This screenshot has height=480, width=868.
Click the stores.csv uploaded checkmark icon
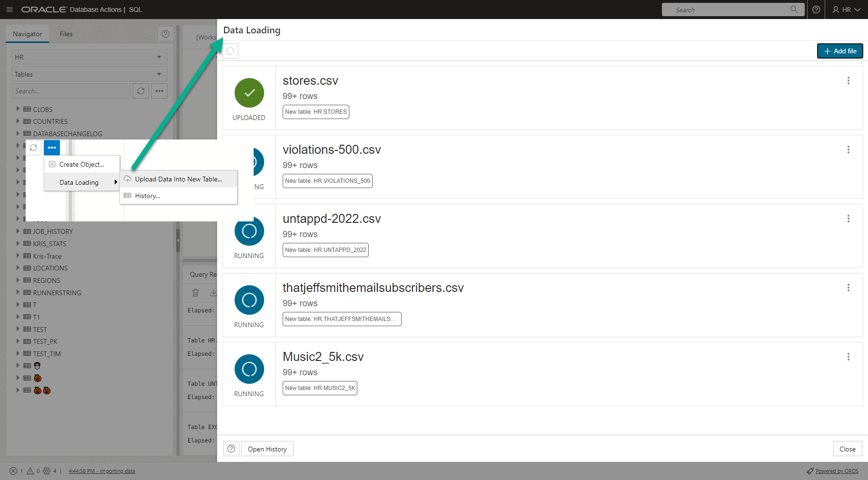click(x=249, y=93)
